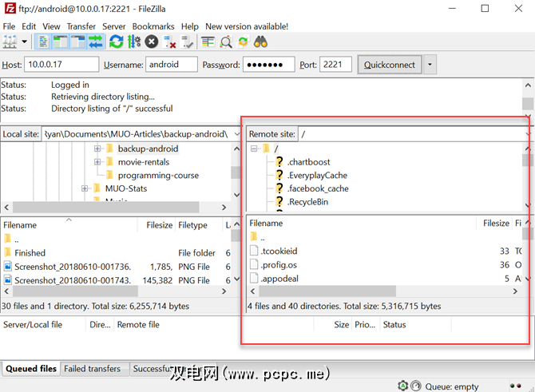Open the Site Manager icon
Image resolution: width=535 pixels, height=392 pixels.
[x=10, y=42]
